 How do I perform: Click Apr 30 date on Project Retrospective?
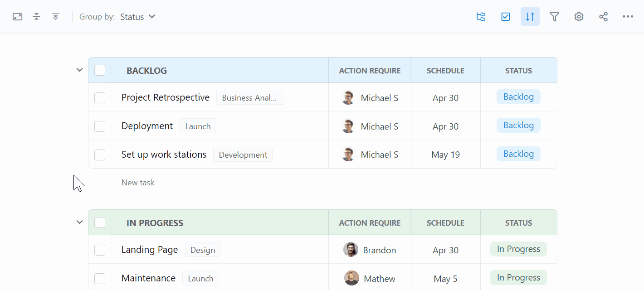(445, 98)
